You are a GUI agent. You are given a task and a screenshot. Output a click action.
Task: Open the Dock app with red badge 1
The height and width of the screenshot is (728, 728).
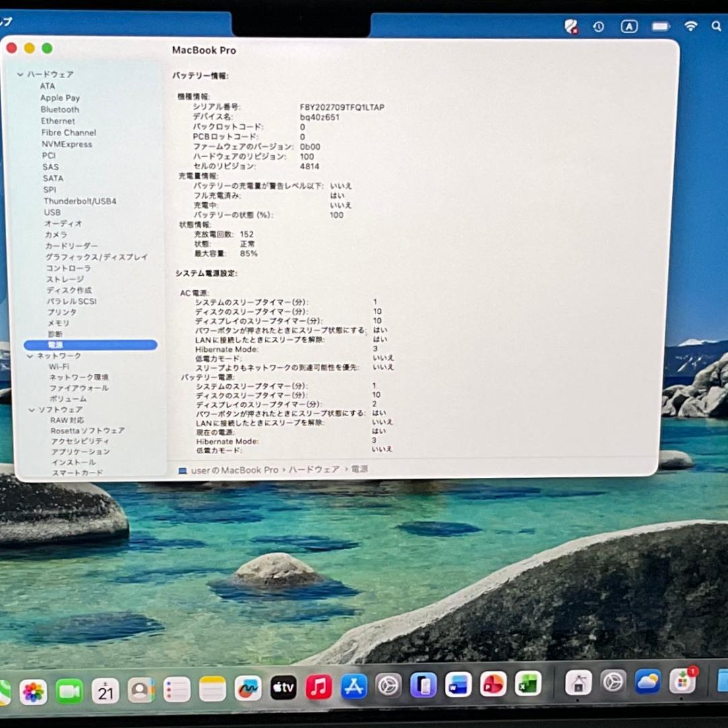tap(682, 681)
